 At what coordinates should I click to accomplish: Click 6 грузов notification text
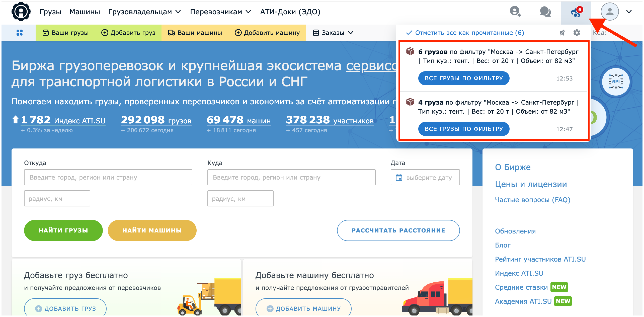498,56
